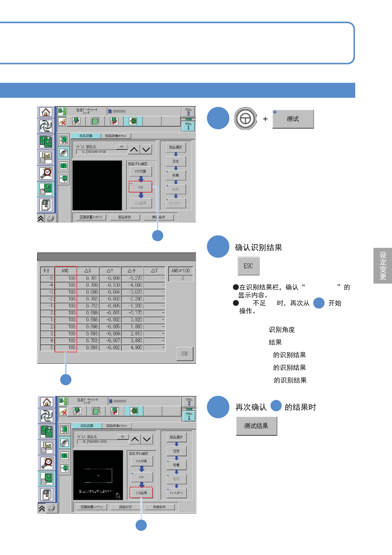Switch to TBL 1 in top screen (7GA16H0-0190)
392x555 pixels.
[x=188, y=126]
